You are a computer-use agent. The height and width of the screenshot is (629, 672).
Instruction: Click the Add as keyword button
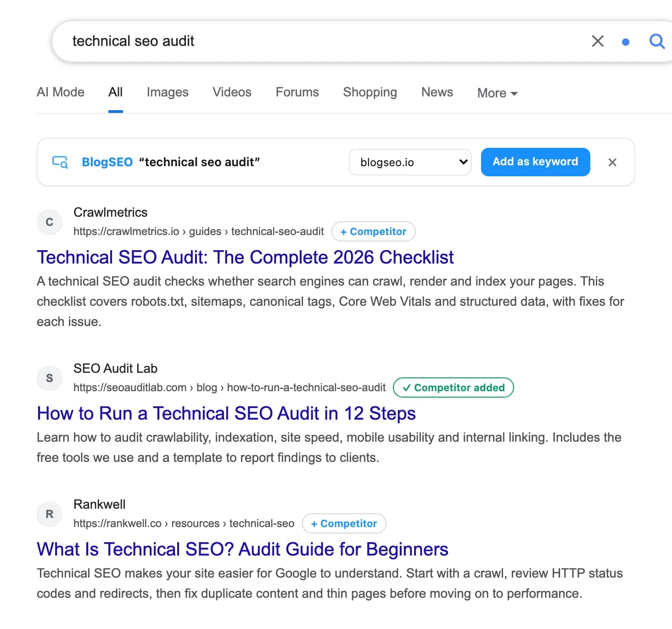pos(535,162)
